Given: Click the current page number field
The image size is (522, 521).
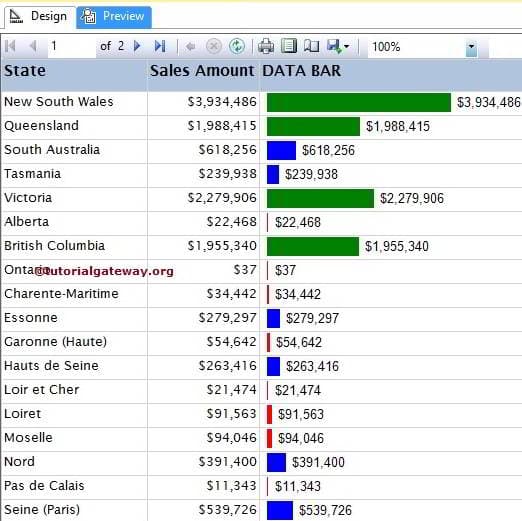Looking at the screenshot, I should [x=71, y=46].
